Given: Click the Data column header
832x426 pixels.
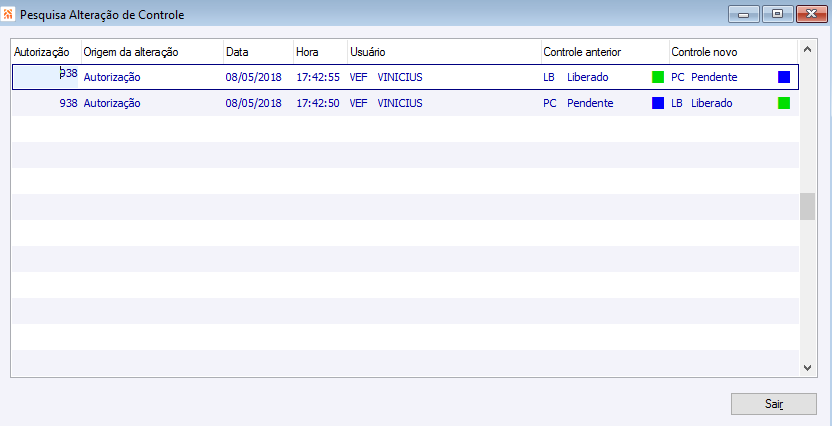Looking at the screenshot, I should [258, 52].
